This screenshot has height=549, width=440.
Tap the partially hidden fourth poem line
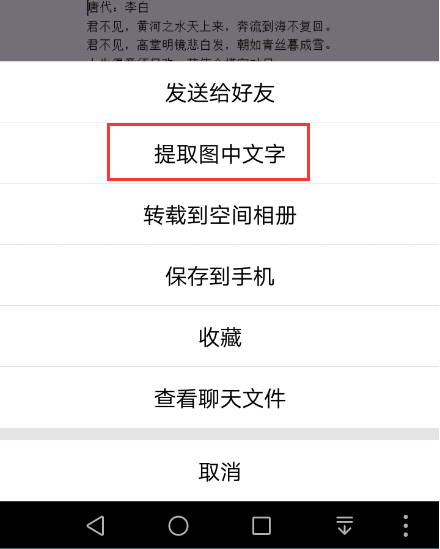[x=180, y=59]
